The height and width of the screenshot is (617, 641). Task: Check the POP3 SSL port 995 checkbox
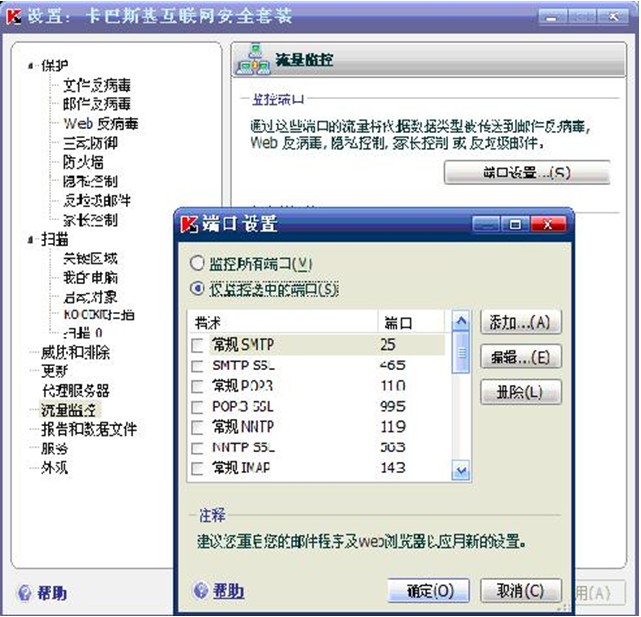[197, 407]
